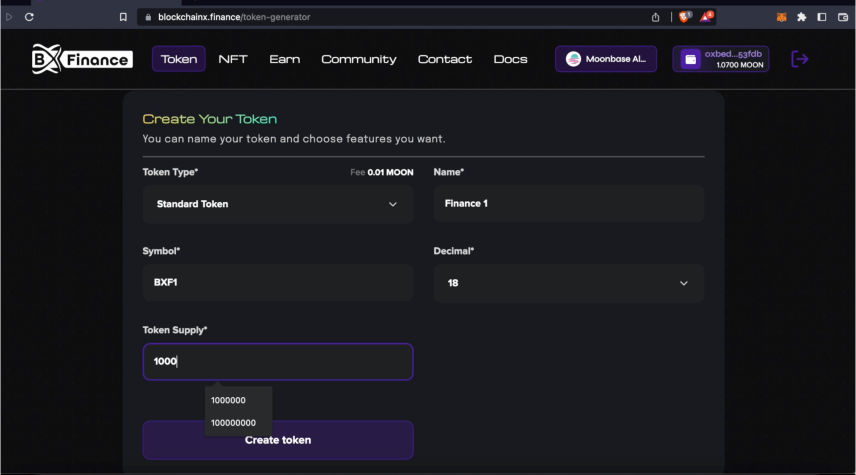Reload the page with the refresh icon
The width and height of the screenshot is (856, 475).
[30, 17]
